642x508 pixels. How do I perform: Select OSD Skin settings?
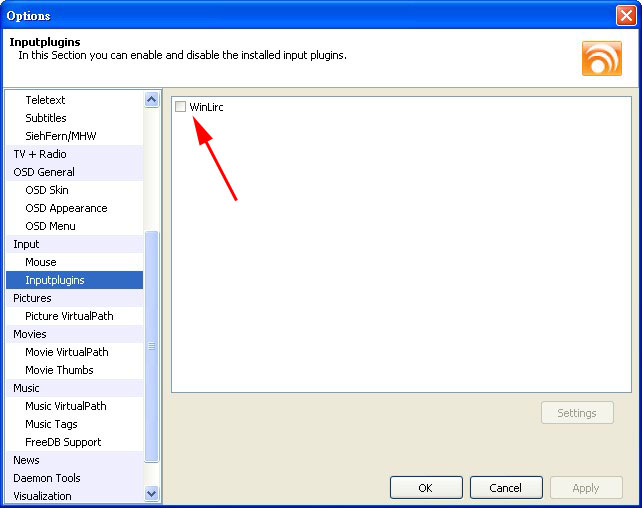[x=47, y=190]
